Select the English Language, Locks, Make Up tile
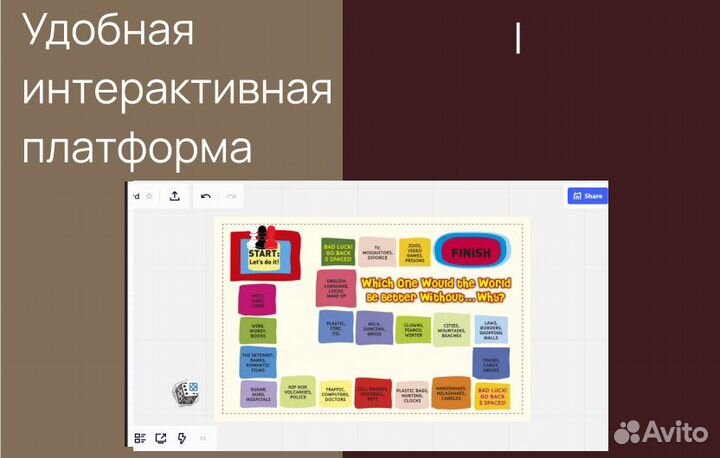720x458 pixels. point(336,288)
